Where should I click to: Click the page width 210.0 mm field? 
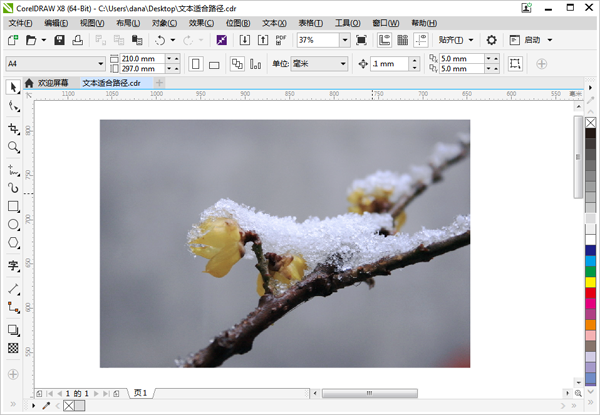tap(142, 59)
